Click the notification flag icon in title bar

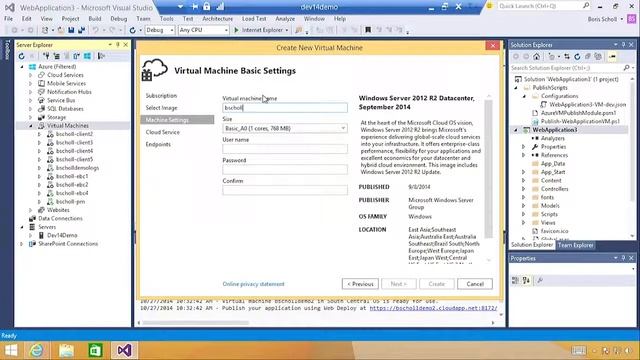[489, 6]
